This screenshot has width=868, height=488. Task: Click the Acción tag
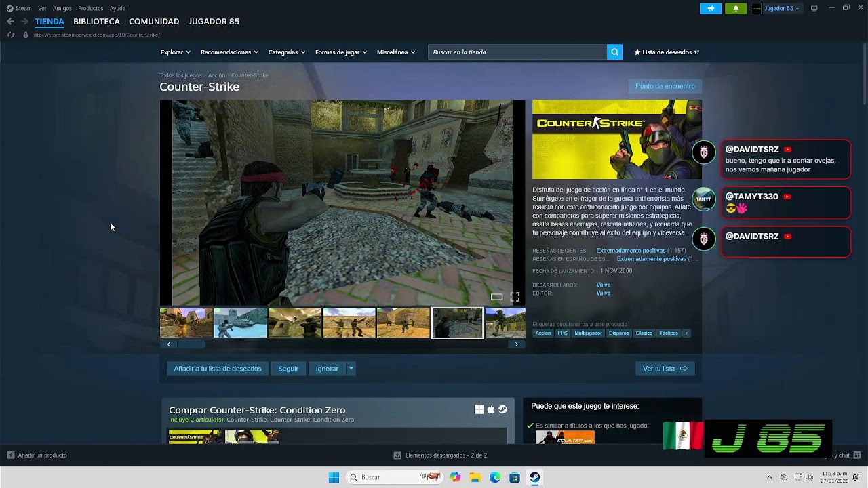click(x=543, y=333)
